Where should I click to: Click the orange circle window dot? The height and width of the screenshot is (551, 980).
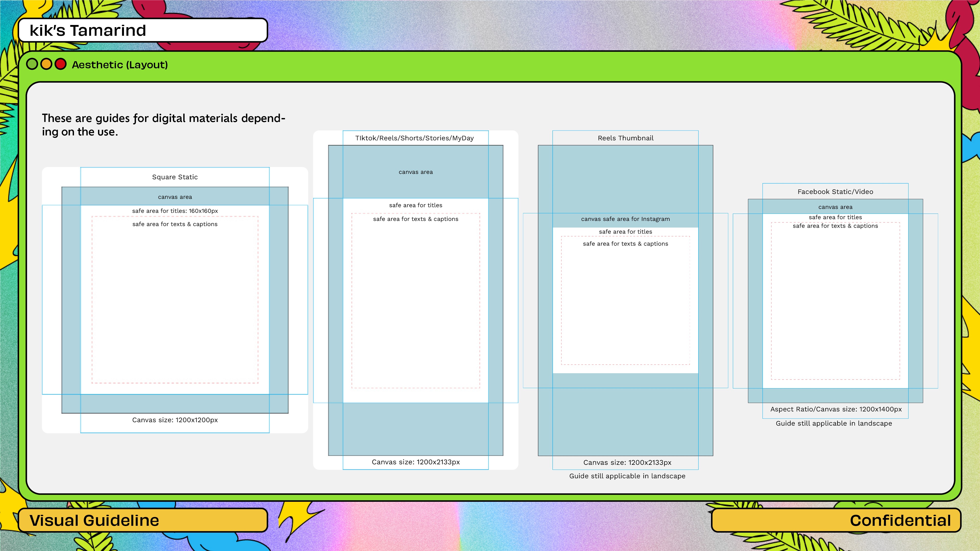click(46, 64)
